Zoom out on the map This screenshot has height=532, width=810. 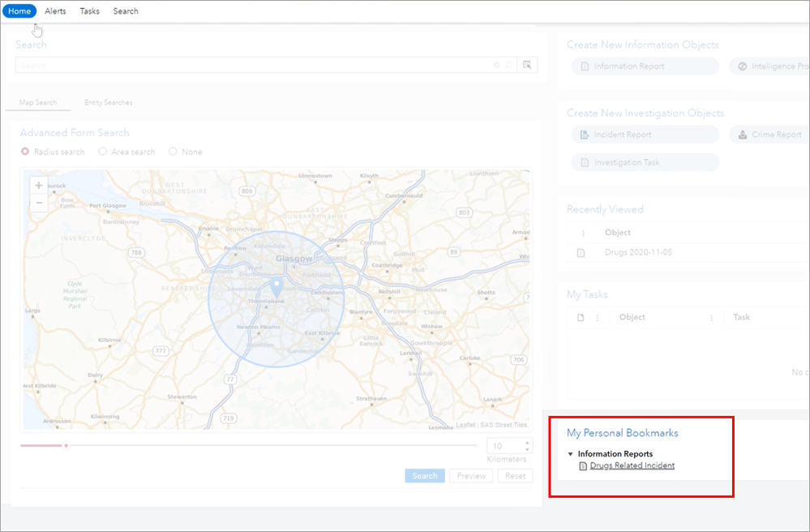click(39, 203)
